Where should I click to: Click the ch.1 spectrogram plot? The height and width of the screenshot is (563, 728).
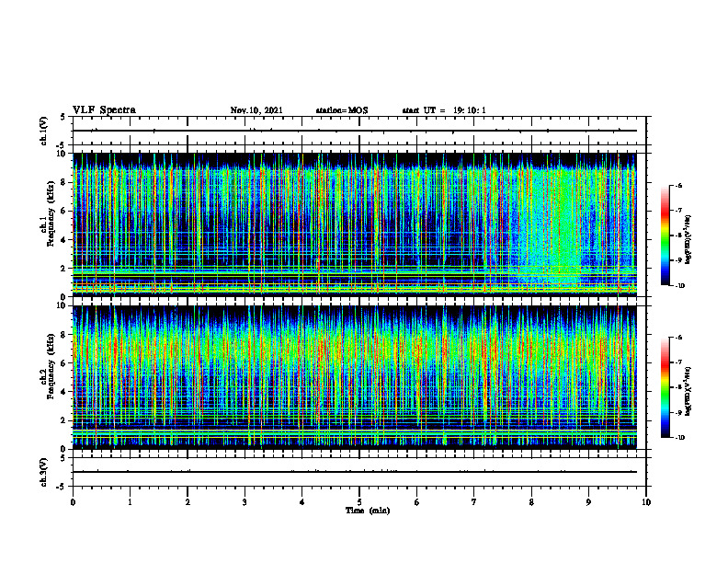(355, 224)
